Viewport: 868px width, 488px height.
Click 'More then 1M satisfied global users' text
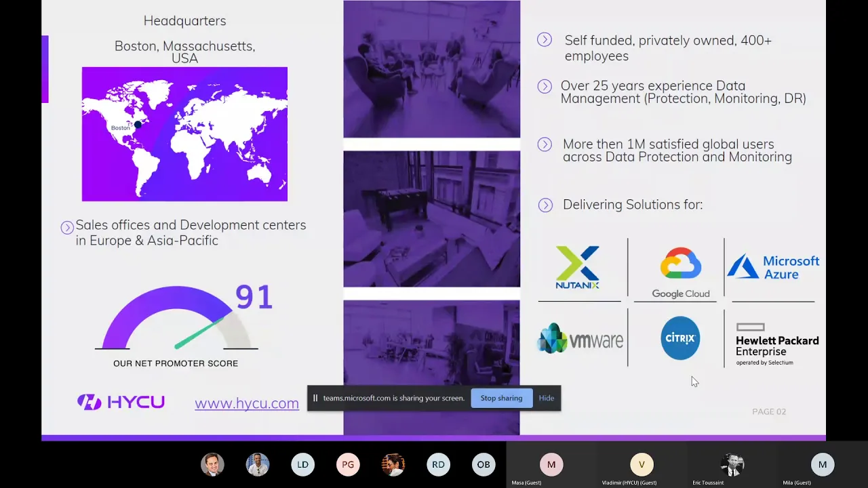[677, 150]
